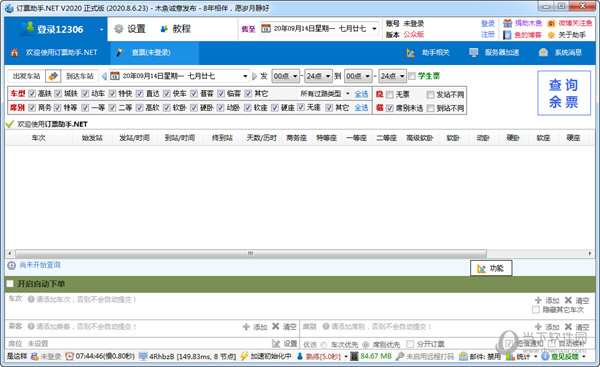Click the home icon beside 欢迎使用订票助手.NET
The image size is (600, 367).
[x=15, y=52]
